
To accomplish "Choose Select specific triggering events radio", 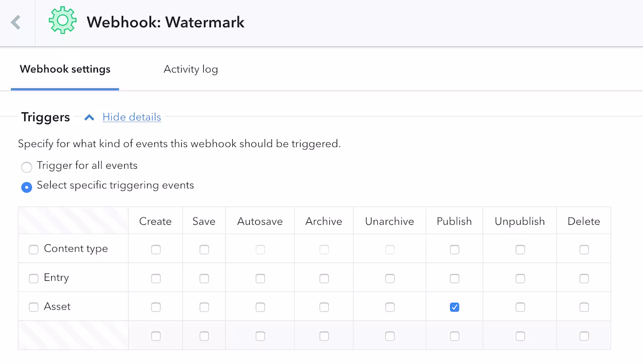I will 27,187.
